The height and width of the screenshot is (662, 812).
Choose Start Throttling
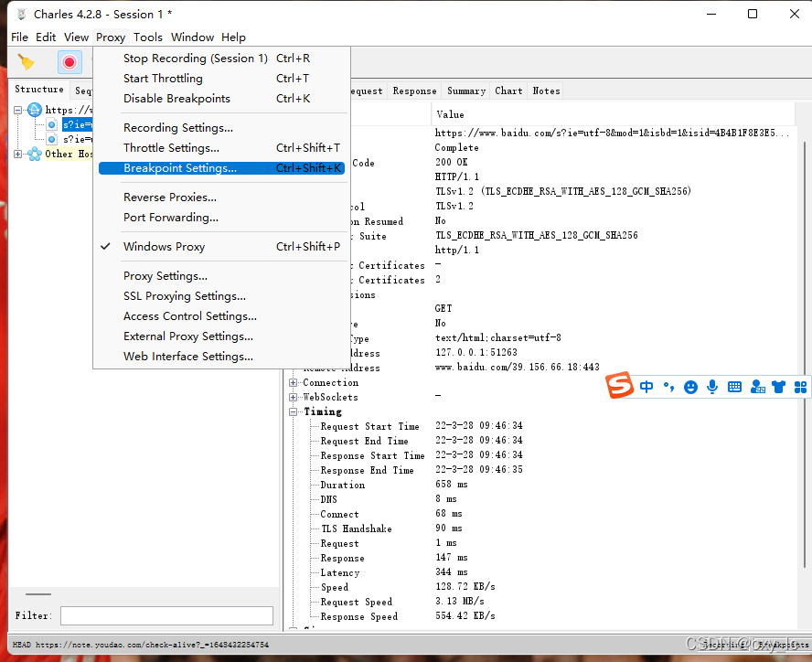point(221,79)
